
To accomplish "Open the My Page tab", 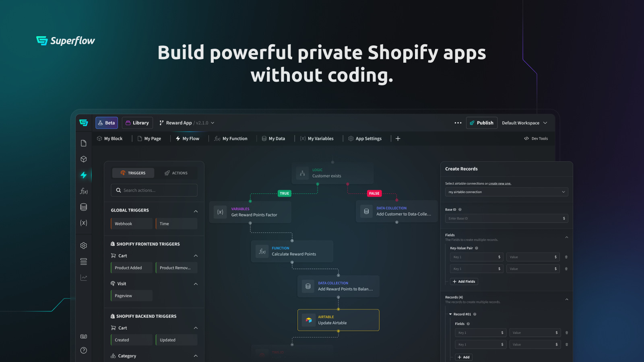I will click(x=149, y=139).
